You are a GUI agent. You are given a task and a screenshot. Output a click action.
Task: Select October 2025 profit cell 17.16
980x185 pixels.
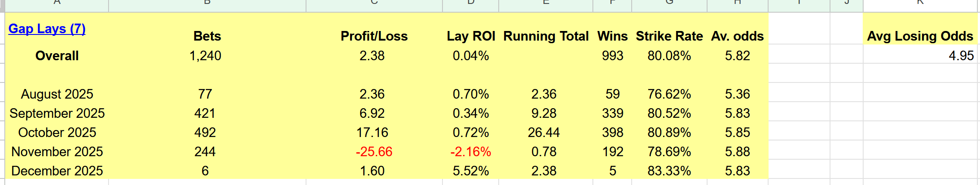click(372, 133)
